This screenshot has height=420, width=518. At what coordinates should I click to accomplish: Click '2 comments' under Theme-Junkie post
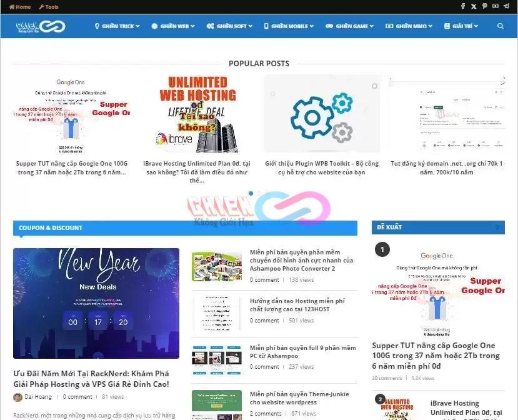(266, 414)
